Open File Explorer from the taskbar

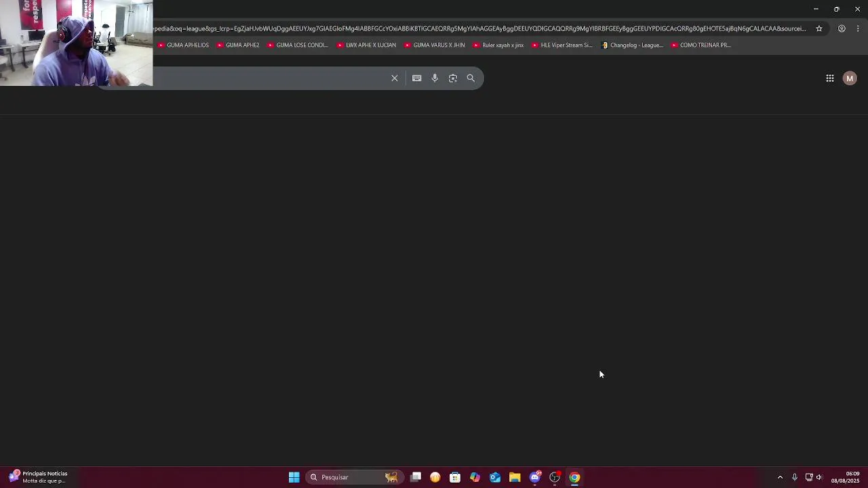515,477
